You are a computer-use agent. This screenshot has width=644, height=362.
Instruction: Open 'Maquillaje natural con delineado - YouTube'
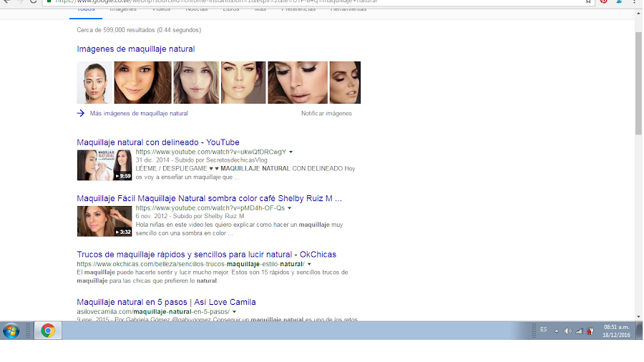(x=158, y=142)
